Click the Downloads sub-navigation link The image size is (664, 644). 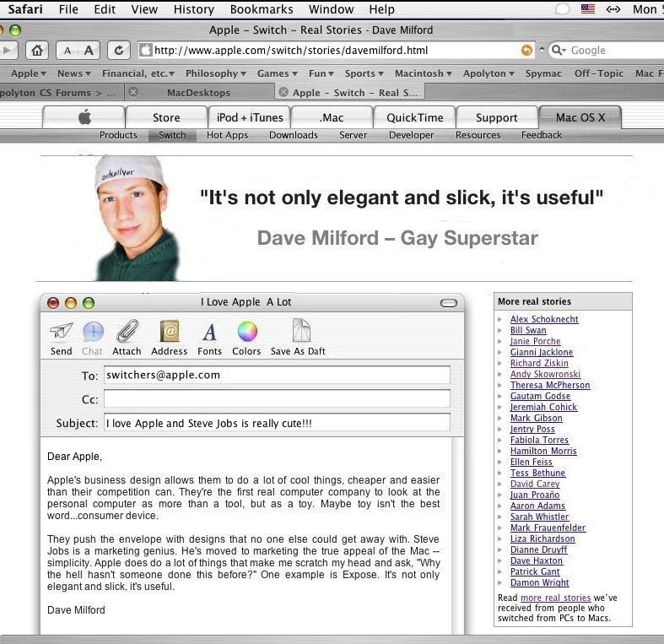click(x=293, y=135)
